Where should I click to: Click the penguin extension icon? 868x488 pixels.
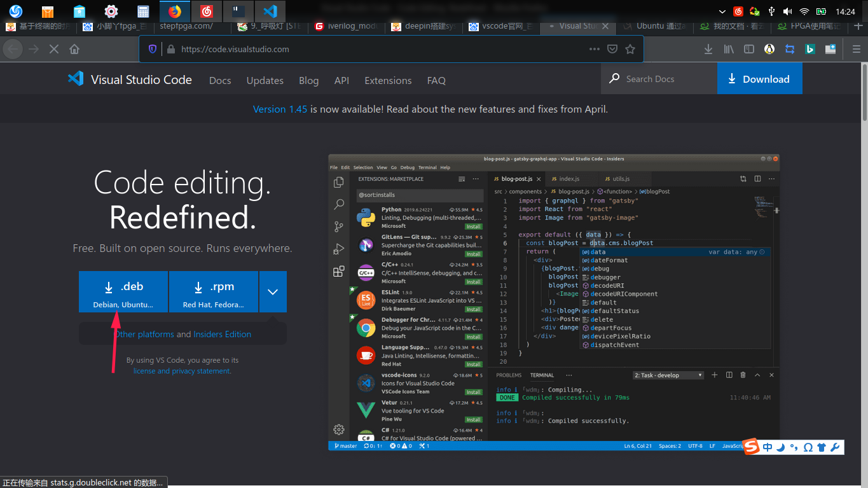769,49
